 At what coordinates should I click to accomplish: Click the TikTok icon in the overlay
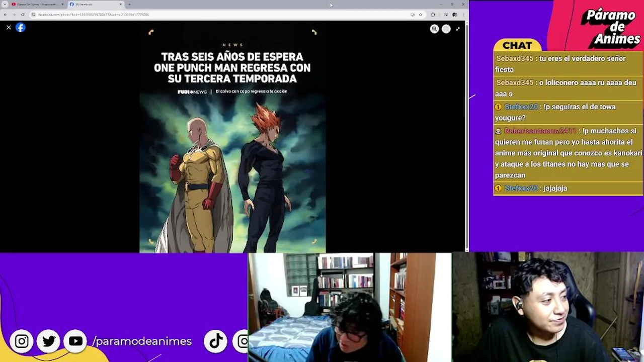click(x=216, y=341)
